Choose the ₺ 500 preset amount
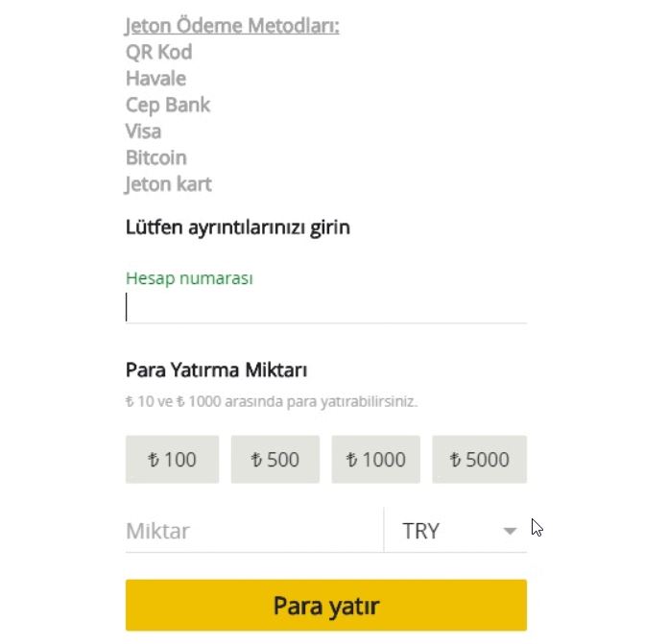 [x=275, y=460]
